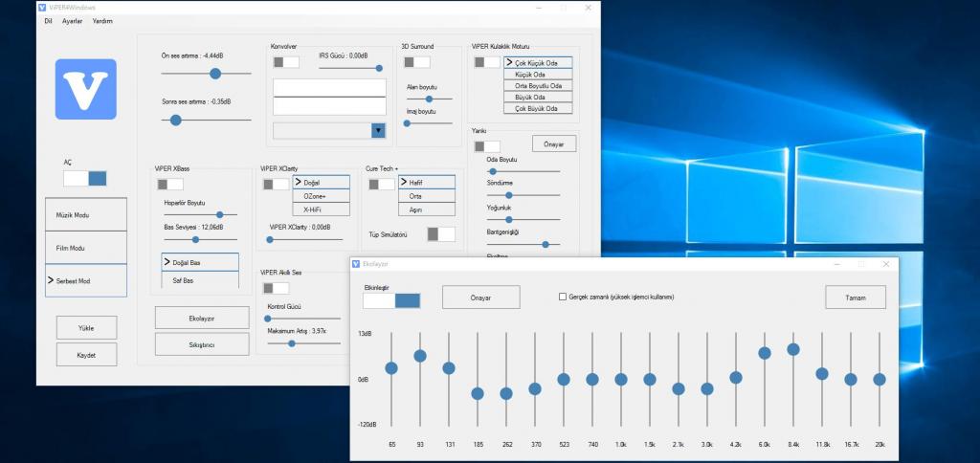Select X-HiFi XClarity mode
The height and width of the screenshot is (463, 980).
coord(322,209)
